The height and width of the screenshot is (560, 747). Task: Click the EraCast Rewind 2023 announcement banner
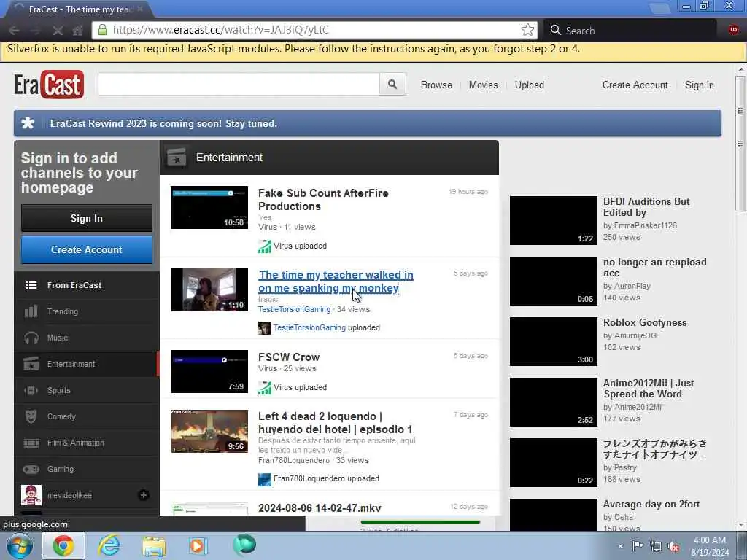coord(368,123)
